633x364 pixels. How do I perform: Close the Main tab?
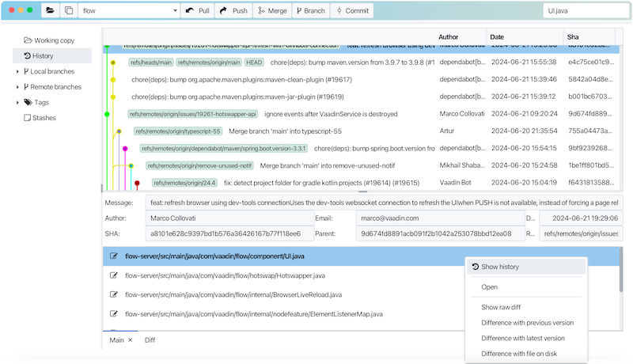[x=130, y=340]
